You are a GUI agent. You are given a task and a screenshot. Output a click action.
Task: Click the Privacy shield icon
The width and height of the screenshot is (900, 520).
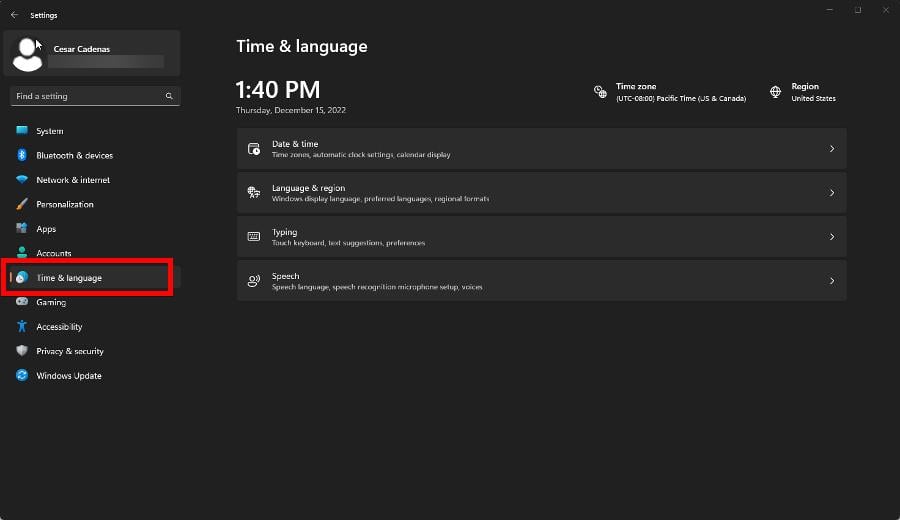click(x=22, y=351)
